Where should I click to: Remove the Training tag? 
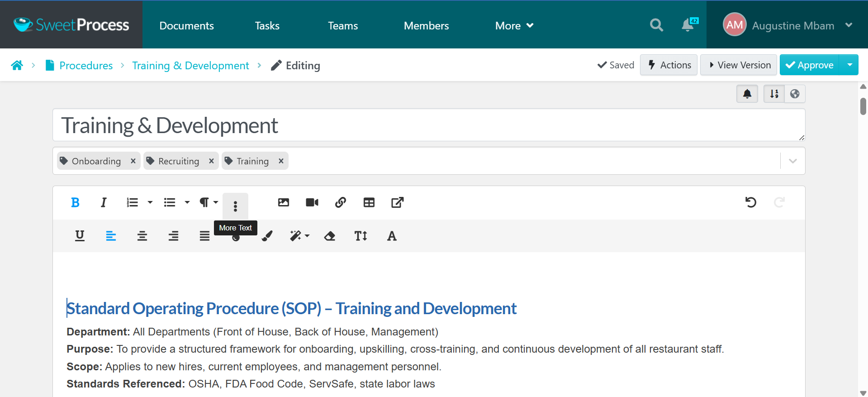click(281, 161)
